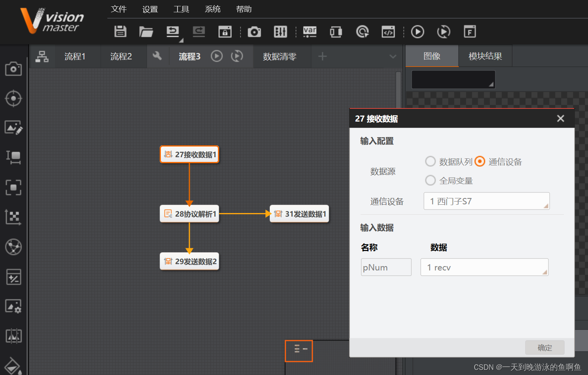Select the 通信设备 data source option

pyautogui.click(x=480, y=162)
